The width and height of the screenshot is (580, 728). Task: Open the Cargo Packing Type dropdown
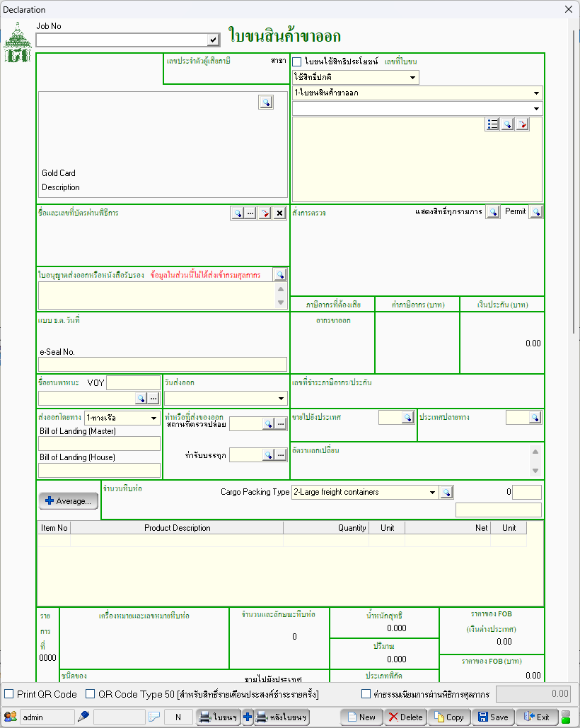[x=433, y=492]
